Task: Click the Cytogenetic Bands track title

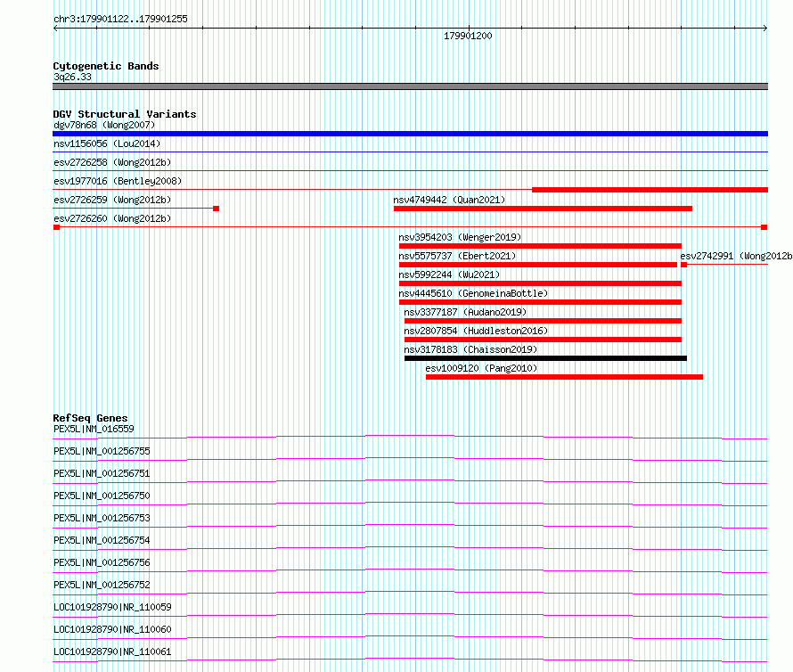Action: (x=106, y=66)
